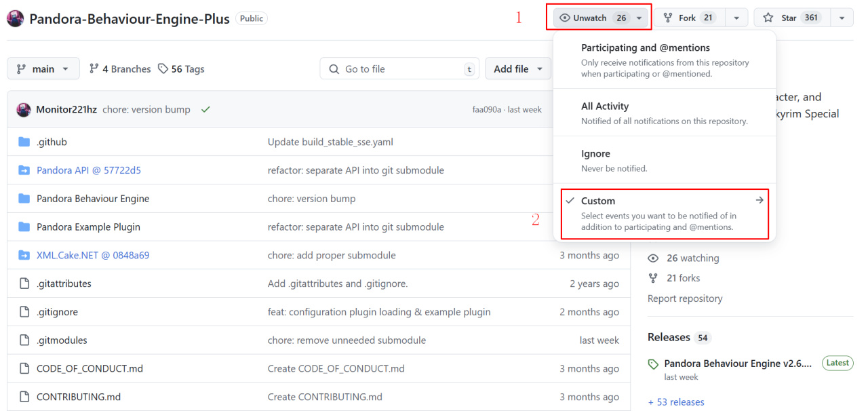The image size is (868, 411).
Task: Select Custom notification option
Action: tap(665, 214)
